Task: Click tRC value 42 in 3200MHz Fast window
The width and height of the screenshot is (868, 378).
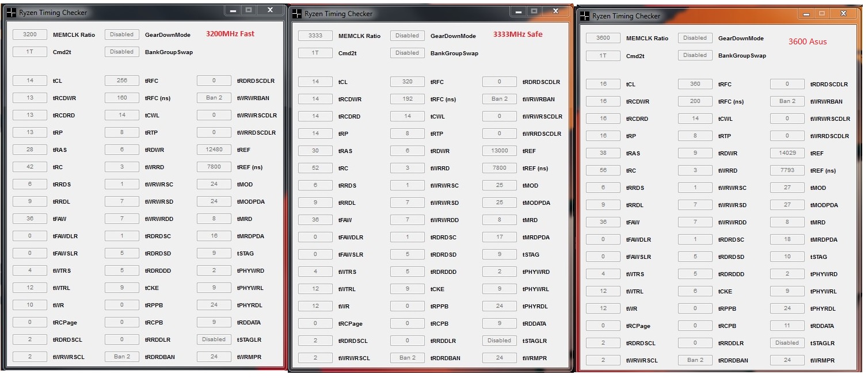Action: click(30, 167)
